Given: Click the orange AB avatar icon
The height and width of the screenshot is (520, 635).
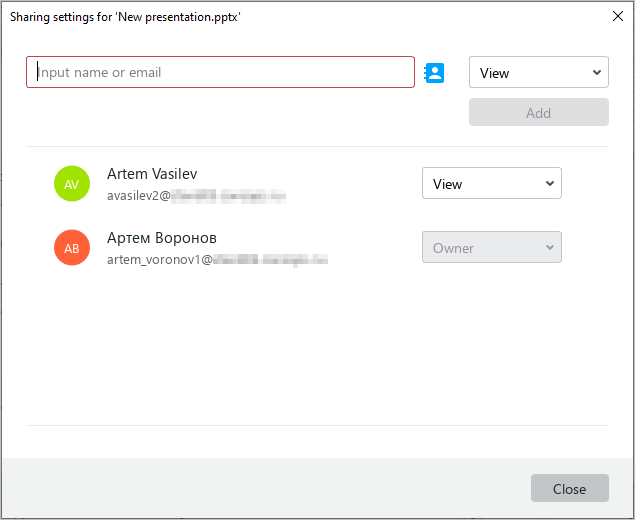Looking at the screenshot, I should point(72,248).
